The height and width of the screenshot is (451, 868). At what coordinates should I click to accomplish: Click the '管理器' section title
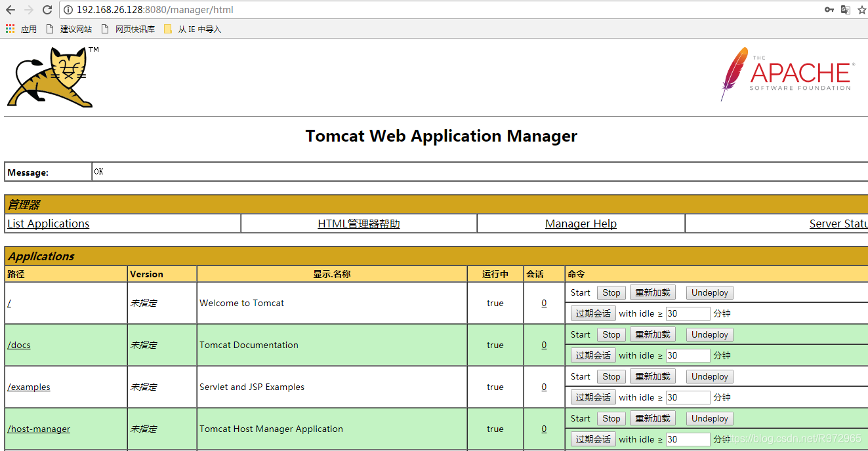[x=24, y=205]
